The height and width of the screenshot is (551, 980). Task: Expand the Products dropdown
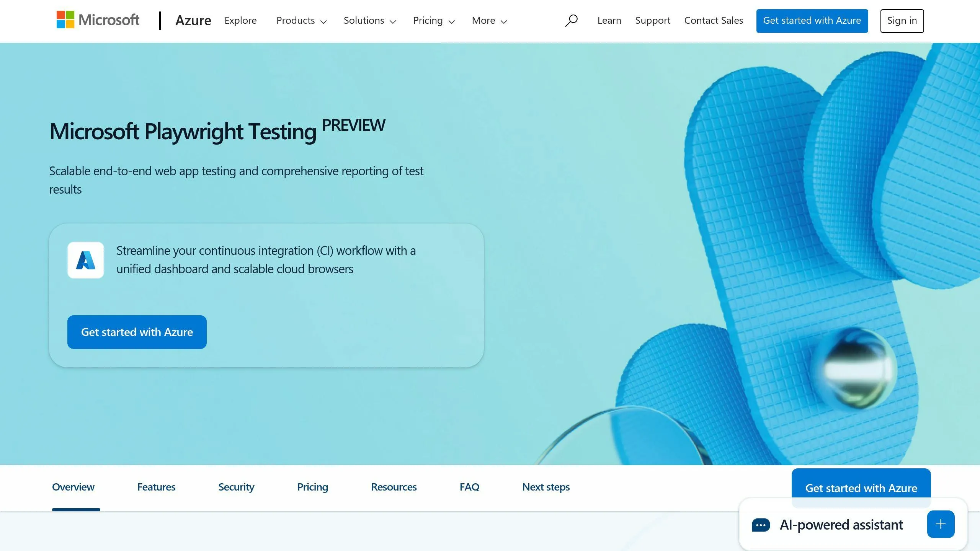click(x=301, y=20)
